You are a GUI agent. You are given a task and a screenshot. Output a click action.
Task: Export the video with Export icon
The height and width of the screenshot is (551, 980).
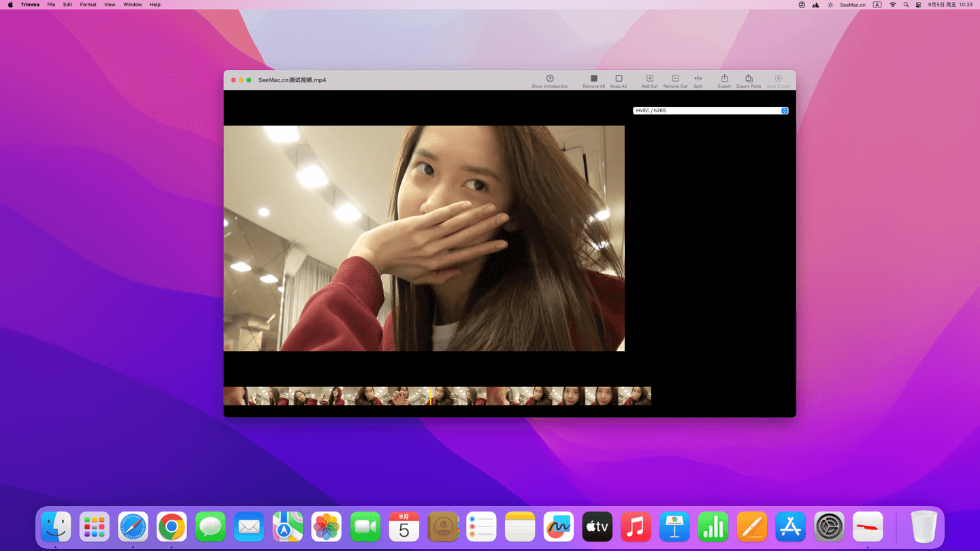[724, 78]
